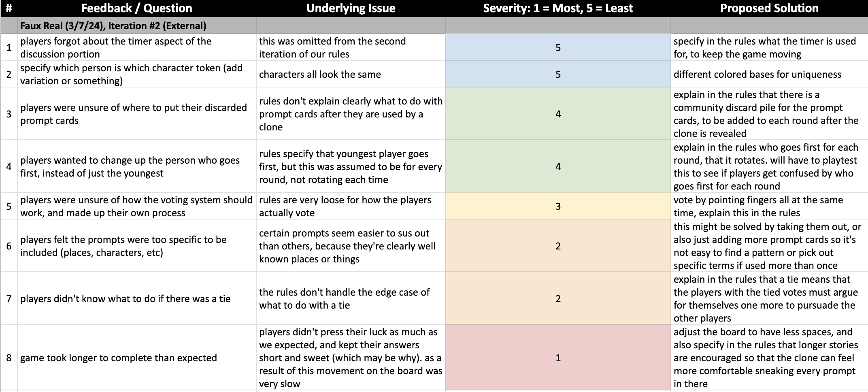The height and width of the screenshot is (392, 868).
Task: Click 'rules are very loose' underlying issue cell
Action: (351, 206)
